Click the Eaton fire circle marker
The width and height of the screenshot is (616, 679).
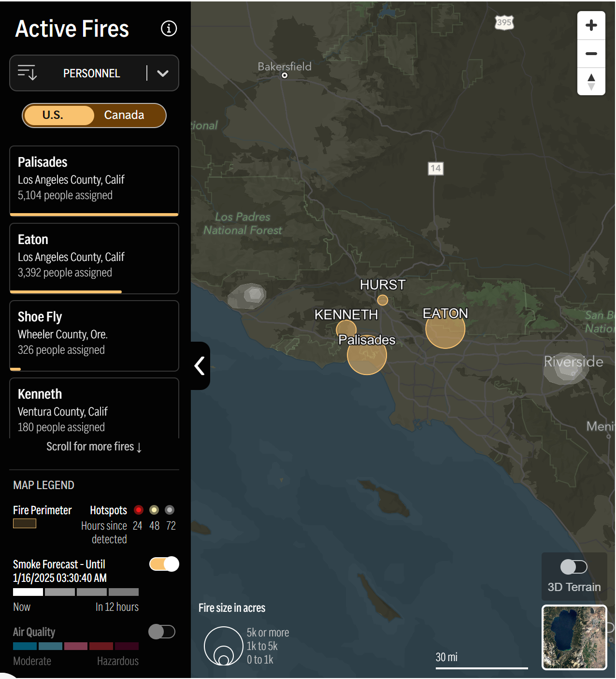pyautogui.click(x=445, y=329)
